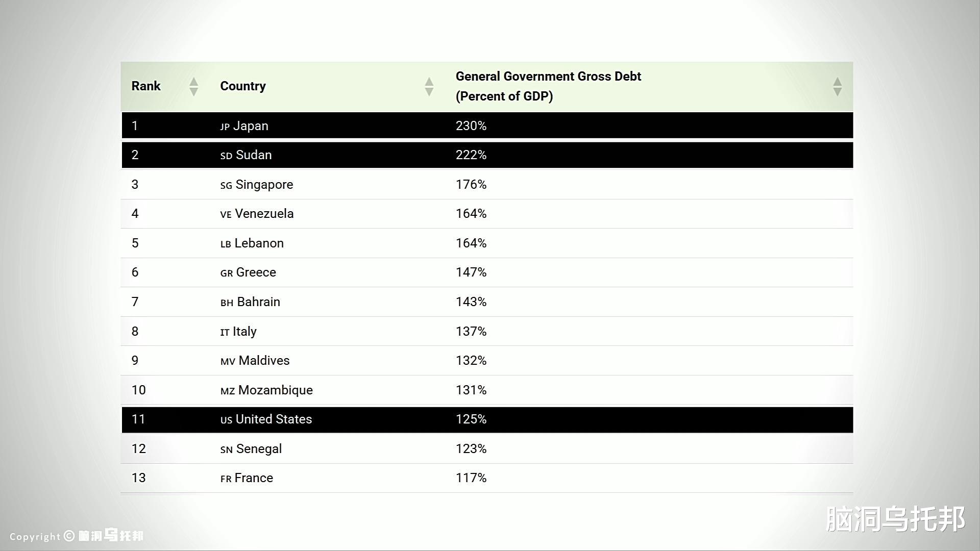
Task: Click France's 117% debt value
Action: click(x=471, y=478)
